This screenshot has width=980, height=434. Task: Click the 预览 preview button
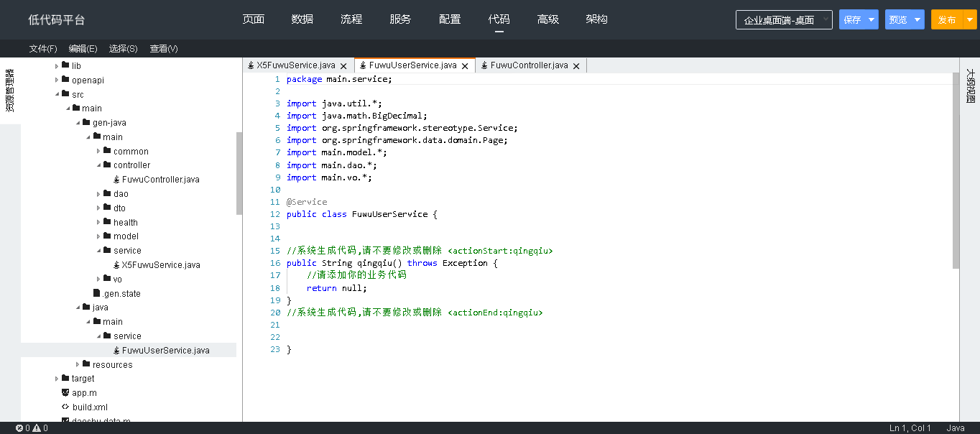pyautogui.click(x=898, y=20)
